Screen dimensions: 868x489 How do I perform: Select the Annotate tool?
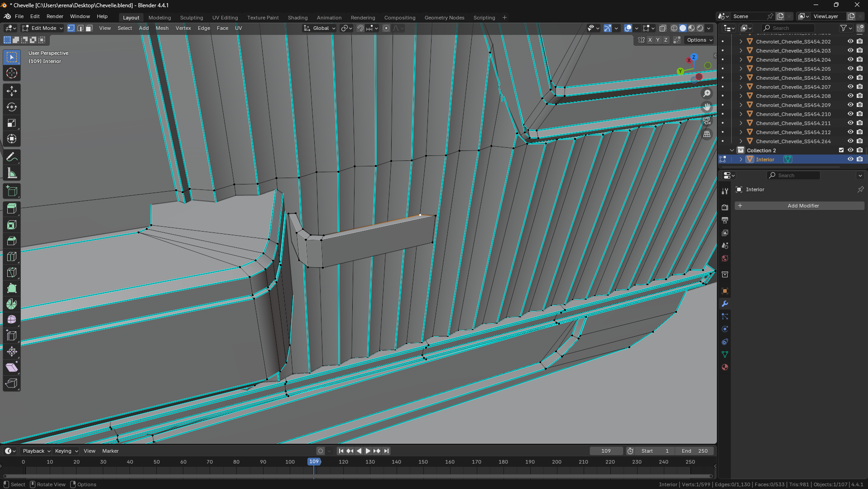tap(12, 157)
